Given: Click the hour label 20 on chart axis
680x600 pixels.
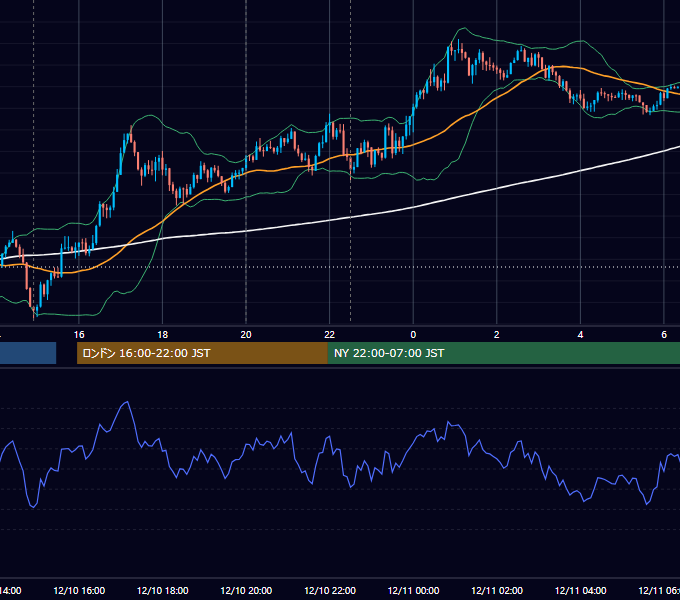Looking at the screenshot, I should 246,335.
